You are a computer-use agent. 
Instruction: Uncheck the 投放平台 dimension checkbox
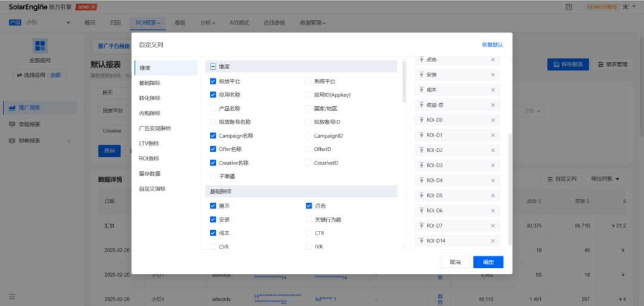(x=213, y=81)
